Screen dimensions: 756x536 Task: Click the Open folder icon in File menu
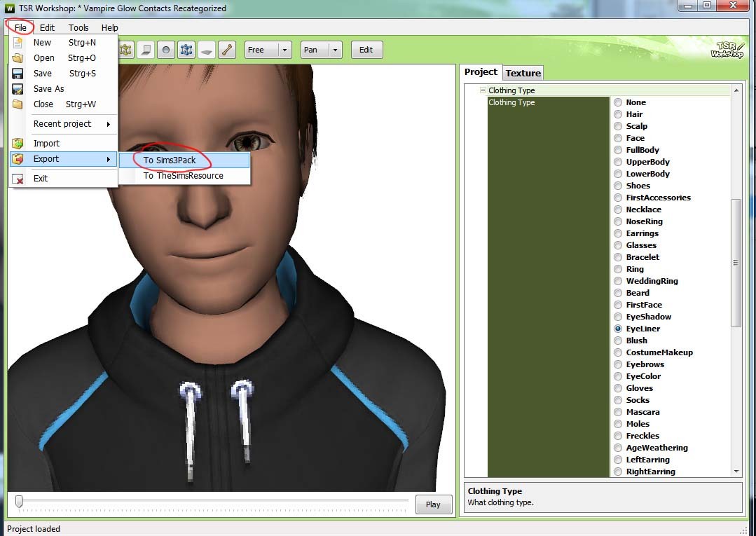point(18,58)
